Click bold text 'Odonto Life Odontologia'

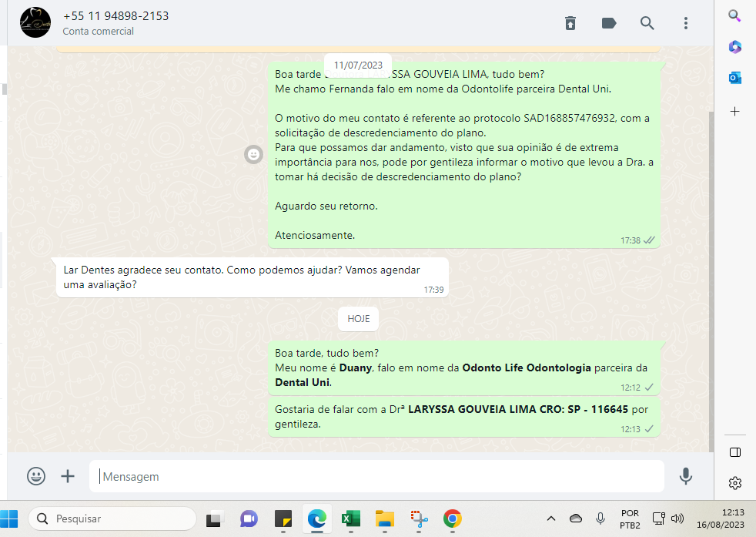(x=527, y=368)
